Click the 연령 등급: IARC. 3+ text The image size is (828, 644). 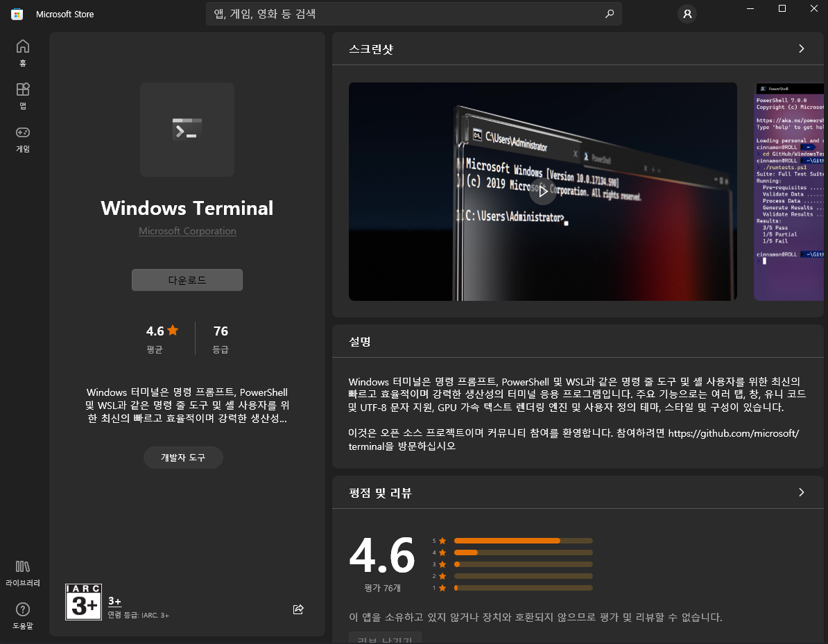pos(139,615)
